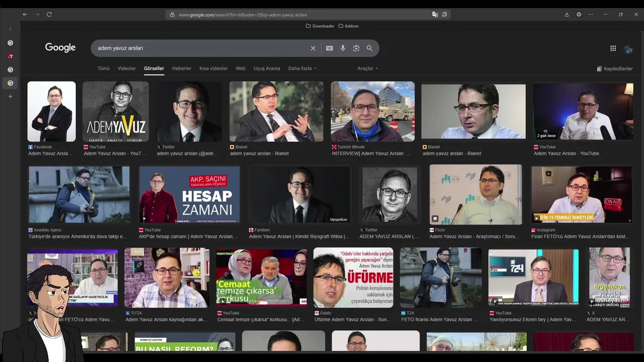644x362 pixels.
Task: Open the Addons bookmarks folder
Action: [349, 26]
